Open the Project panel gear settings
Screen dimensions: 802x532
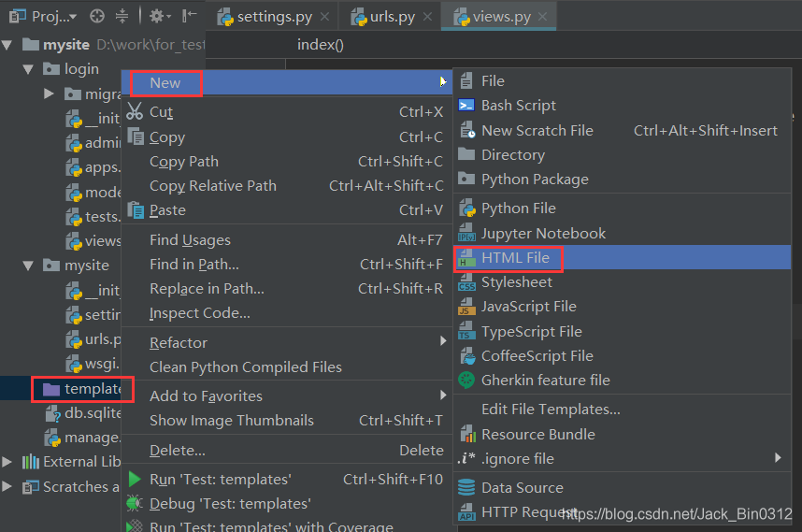point(159,17)
